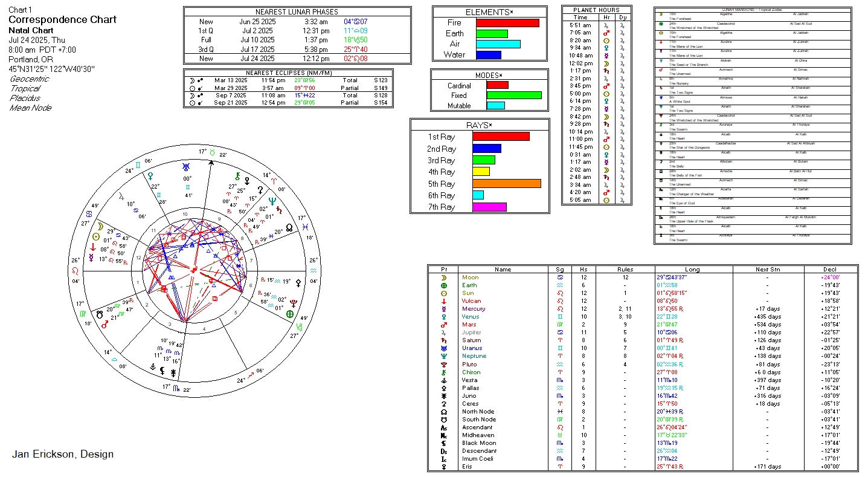
Task: Click the "Long" column header
Action: (x=692, y=270)
